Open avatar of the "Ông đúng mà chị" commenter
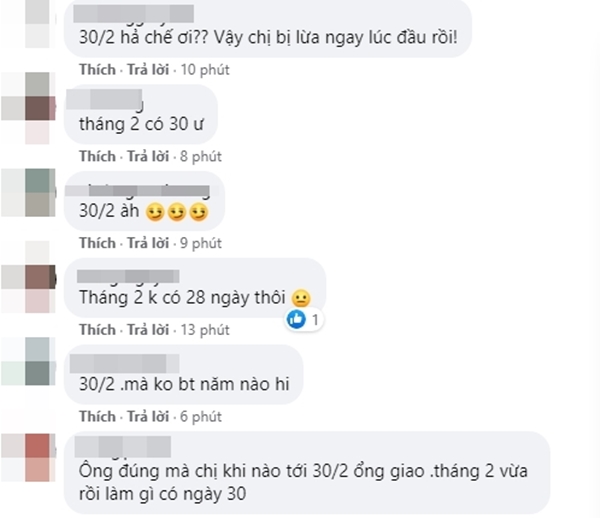 (29, 457)
